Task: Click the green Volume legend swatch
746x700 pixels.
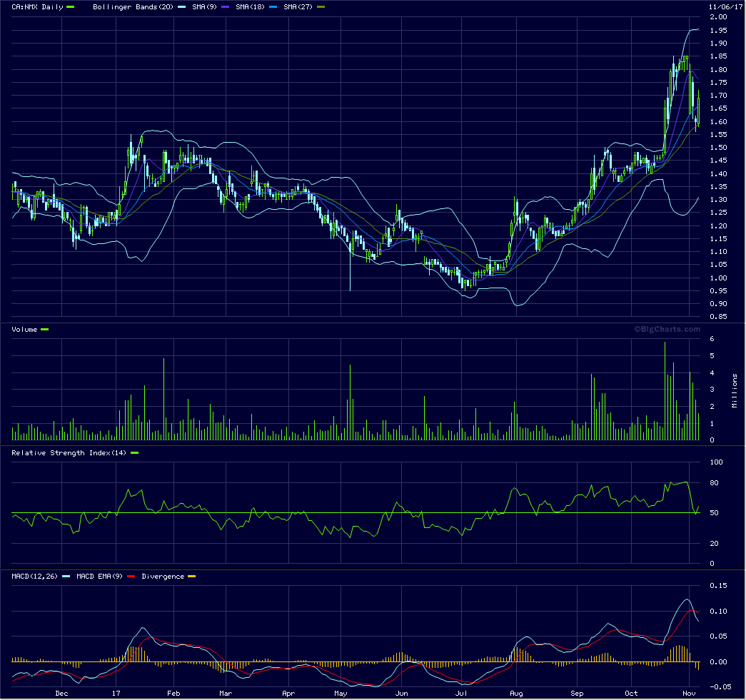Action: coord(45,329)
